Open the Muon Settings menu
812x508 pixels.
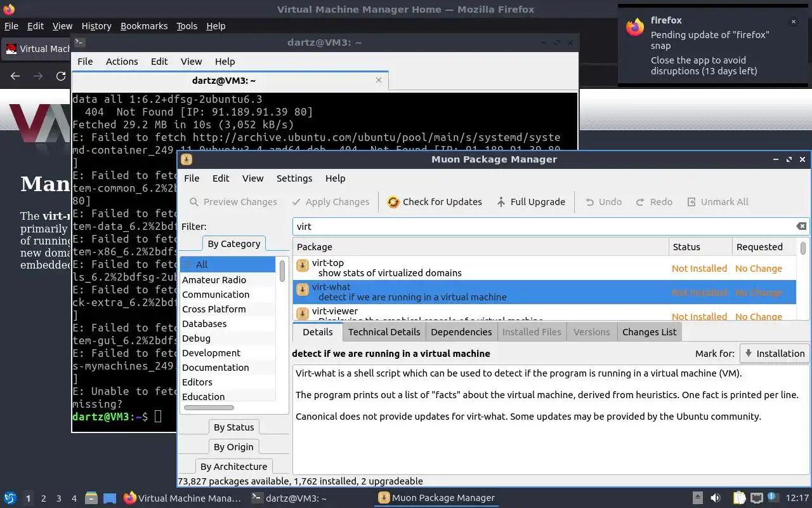(x=294, y=178)
